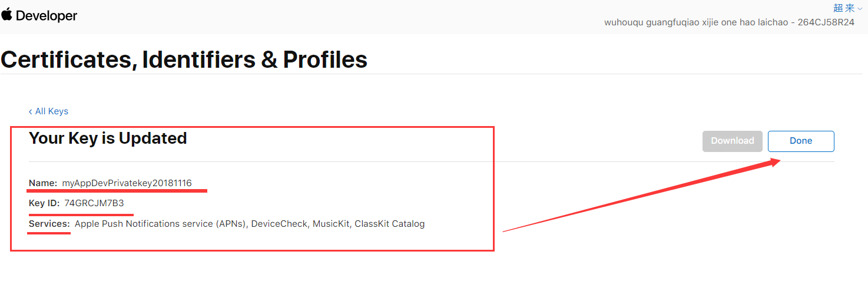Click the Apple logo icon
Image resolution: width=868 pixels, height=281 pixels.
pos(7,15)
